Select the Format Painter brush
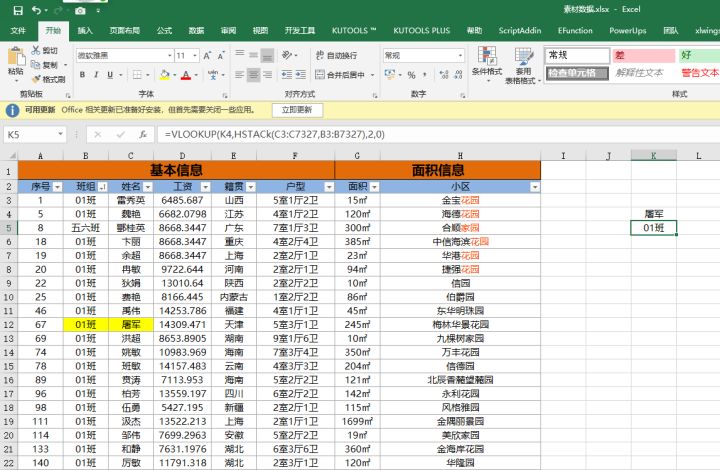The image size is (720, 470). (x=36, y=79)
